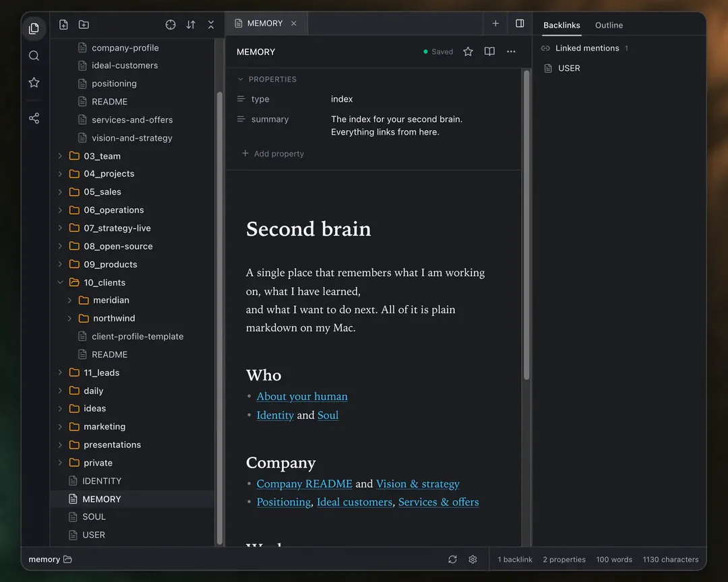This screenshot has height=582, width=728.
Task: Open the SOUL note in tree
Action: tap(94, 517)
